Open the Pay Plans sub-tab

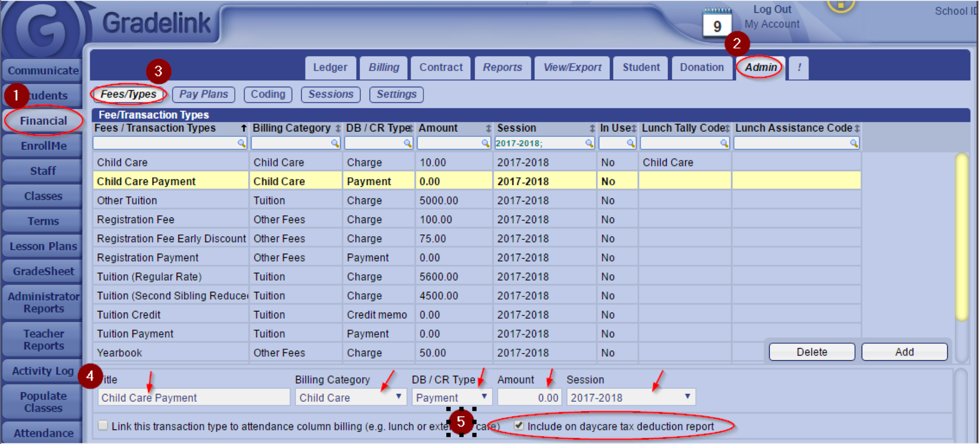click(x=204, y=95)
